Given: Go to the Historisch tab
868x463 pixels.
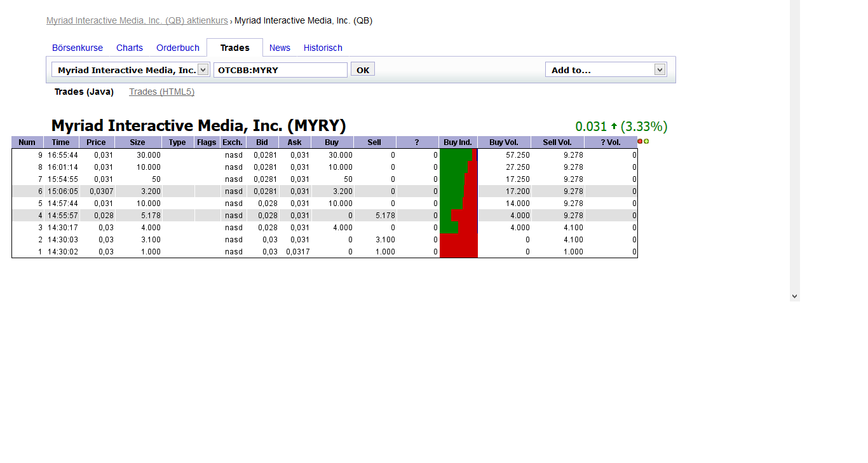Looking at the screenshot, I should coord(323,48).
